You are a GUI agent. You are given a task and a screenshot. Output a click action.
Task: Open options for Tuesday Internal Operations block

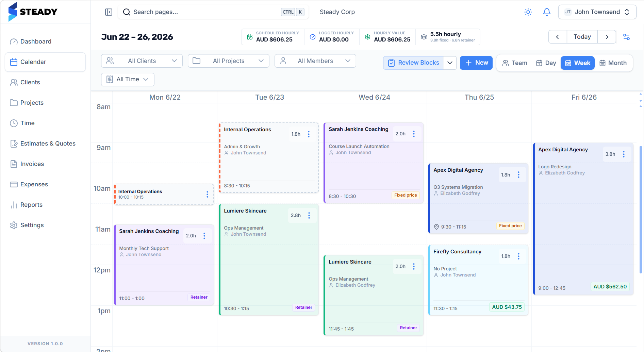[309, 134]
